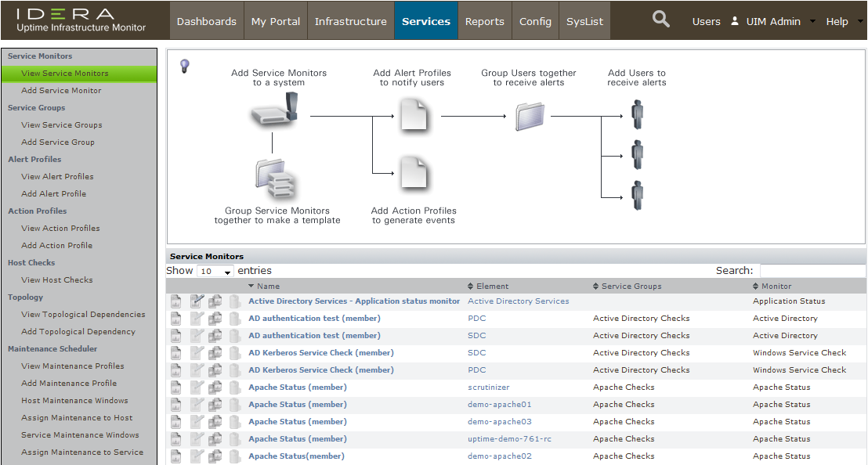
Task: Open Assign Maintenance to Service in sidebar
Action: (x=82, y=452)
